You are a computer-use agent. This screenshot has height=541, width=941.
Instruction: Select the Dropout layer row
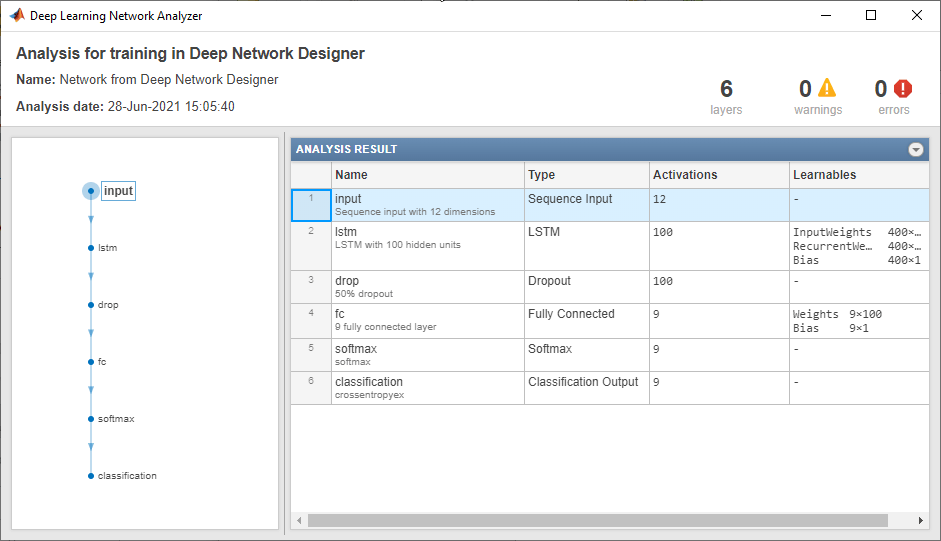tap(586, 287)
